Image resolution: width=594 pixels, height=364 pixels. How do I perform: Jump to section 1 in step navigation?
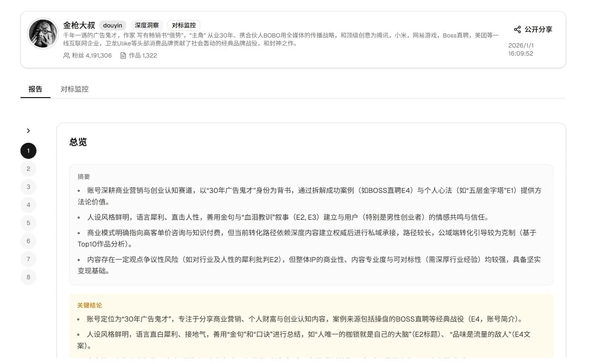29,151
